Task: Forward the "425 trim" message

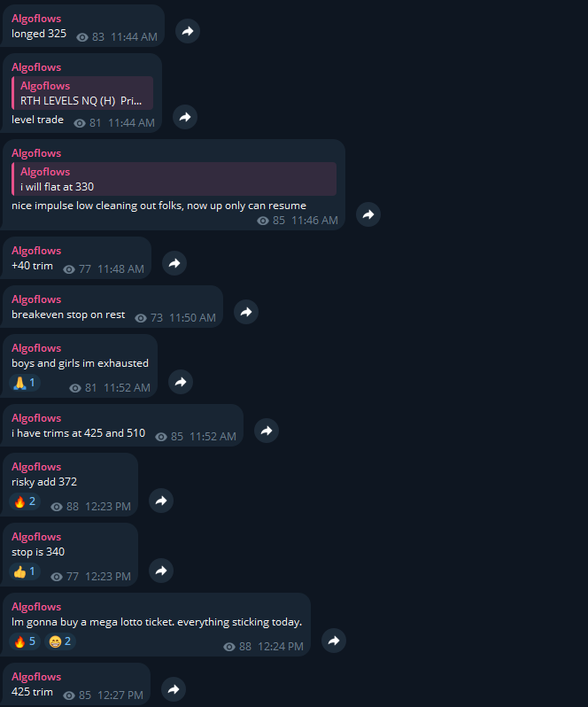Action: 174,689
